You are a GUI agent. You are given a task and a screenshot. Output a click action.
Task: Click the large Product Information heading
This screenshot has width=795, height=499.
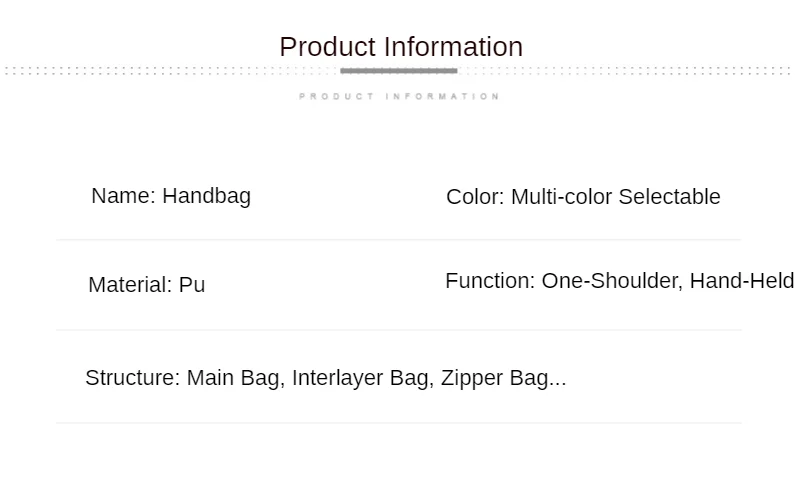click(x=401, y=47)
